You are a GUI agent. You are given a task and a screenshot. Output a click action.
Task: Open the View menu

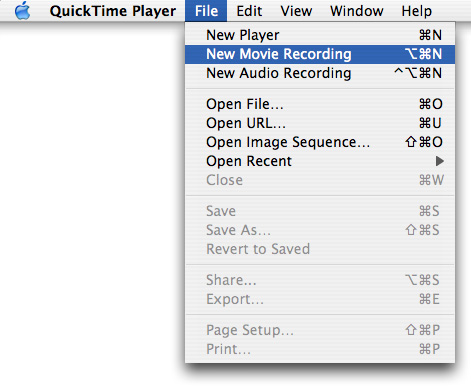tap(296, 11)
